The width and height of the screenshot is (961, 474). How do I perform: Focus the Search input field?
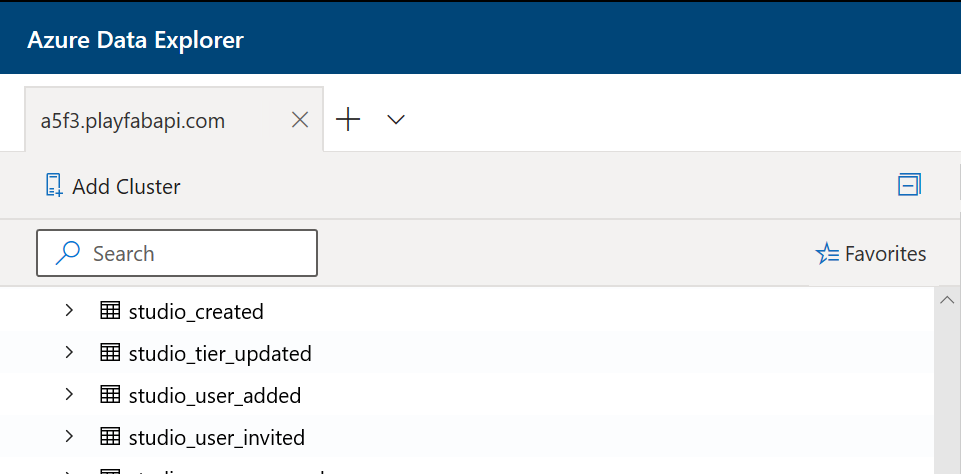pos(177,253)
